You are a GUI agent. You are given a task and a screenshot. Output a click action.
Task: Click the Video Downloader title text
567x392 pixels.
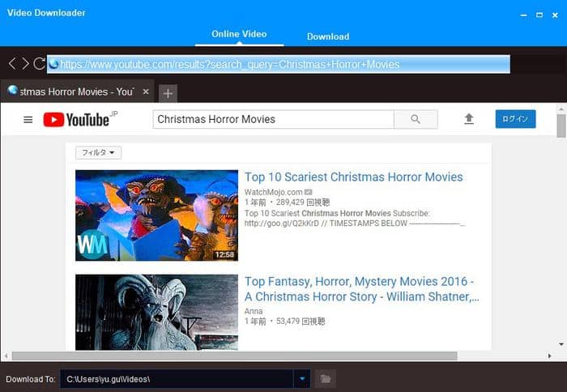[x=46, y=13]
